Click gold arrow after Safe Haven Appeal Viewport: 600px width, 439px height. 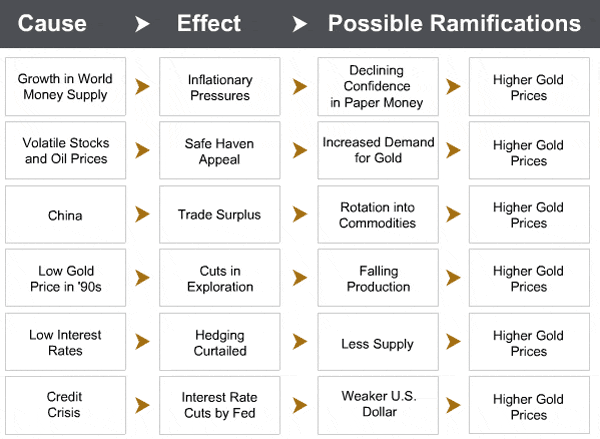pos(300,150)
